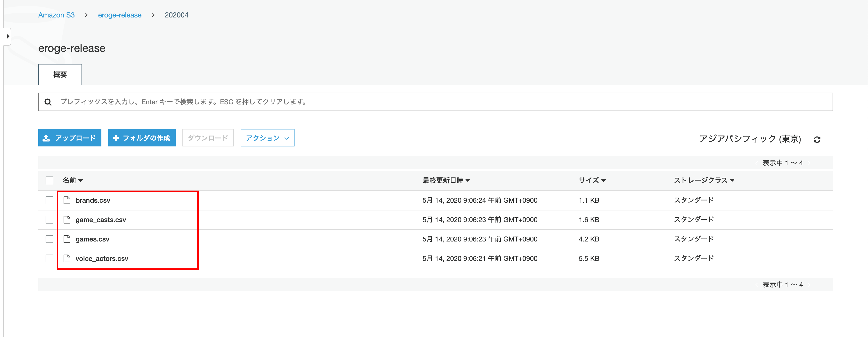Go to the Amazon S3 breadcrumb link
The image size is (868, 337).
coord(56,15)
